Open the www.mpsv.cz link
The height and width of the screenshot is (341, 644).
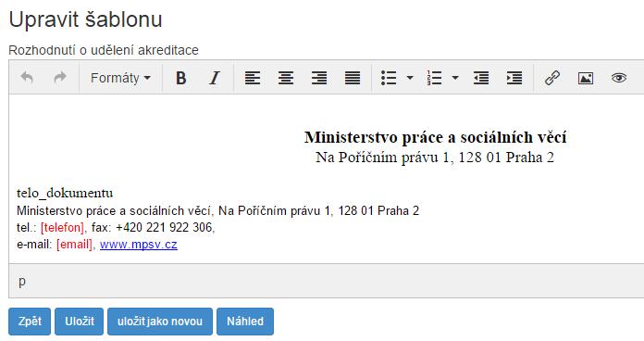click(x=139, y=245)
